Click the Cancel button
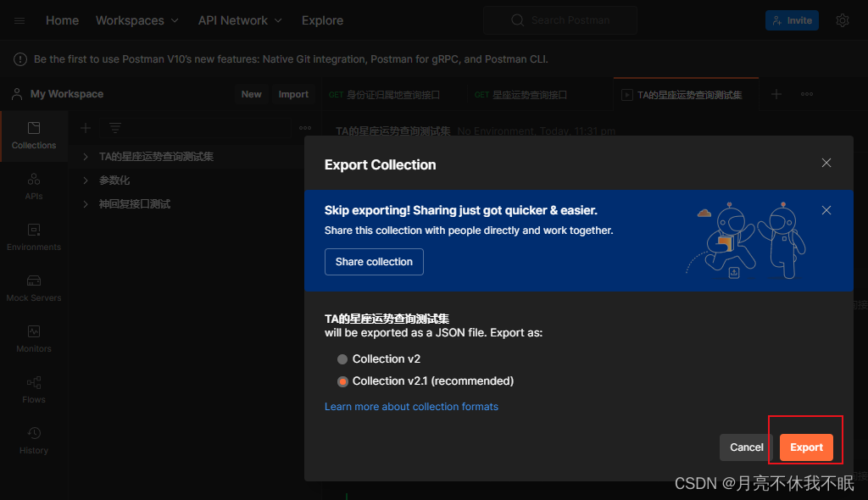The image size is (868, 500). tap(746, 447)
